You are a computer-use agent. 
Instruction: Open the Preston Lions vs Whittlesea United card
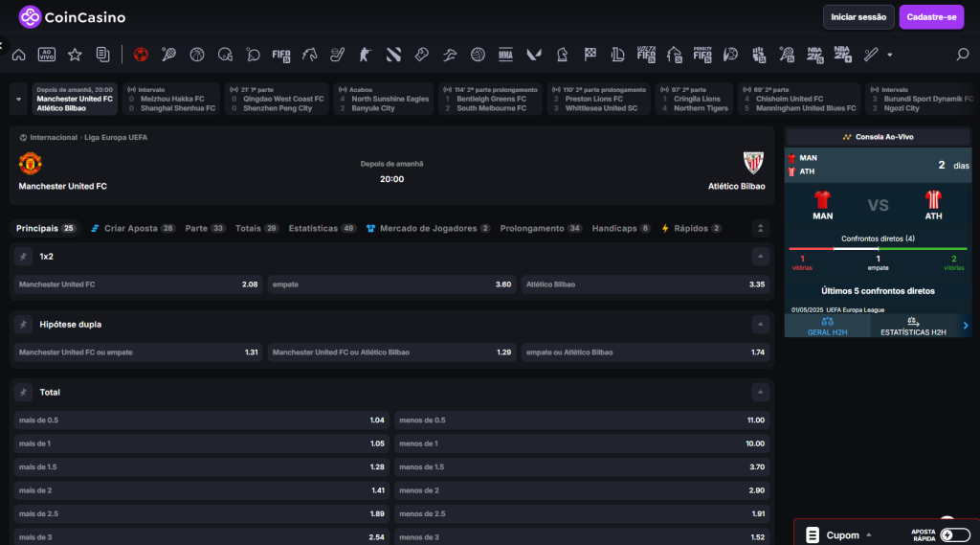point(598,99)
